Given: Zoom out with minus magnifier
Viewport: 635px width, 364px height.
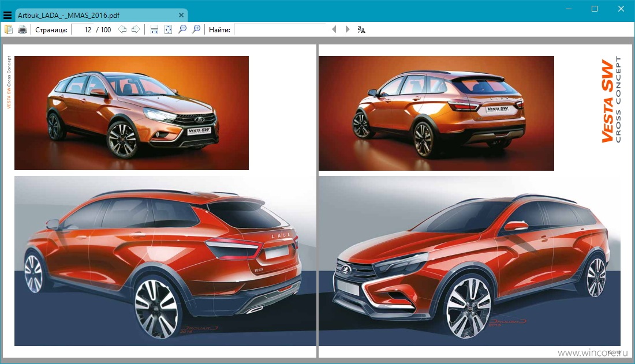Looking at the screenshot, I should pos(182,29).
